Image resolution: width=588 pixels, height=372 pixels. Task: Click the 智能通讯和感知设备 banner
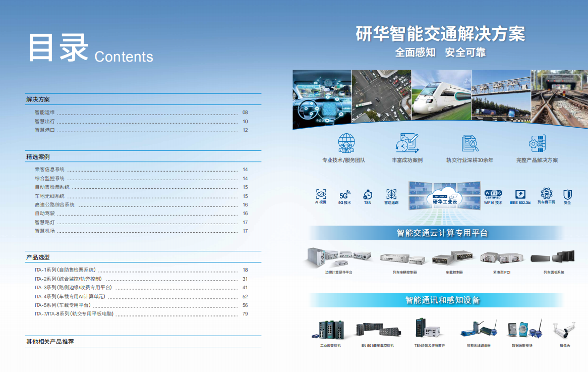[436, 300]
